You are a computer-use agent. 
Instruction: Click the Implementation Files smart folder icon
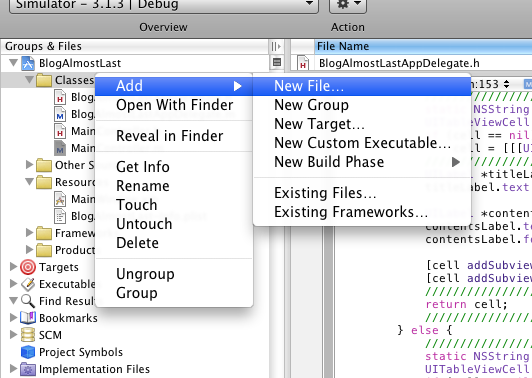click(x=28, y=369)
